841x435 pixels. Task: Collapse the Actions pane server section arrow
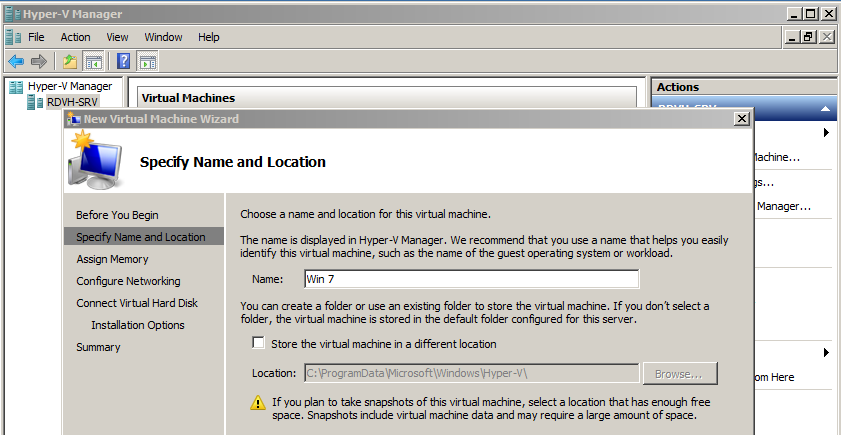(x=826, y=109)
